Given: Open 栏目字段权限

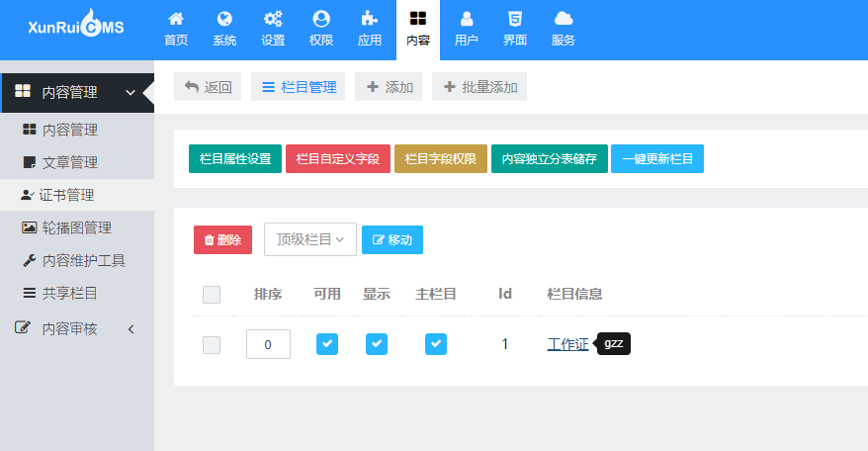Looking at the screenshot, I should 441,159.
